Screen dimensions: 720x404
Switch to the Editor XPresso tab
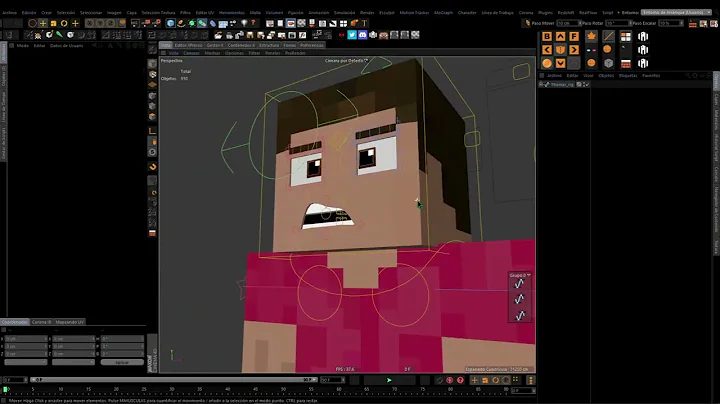(x=188, y=45)
